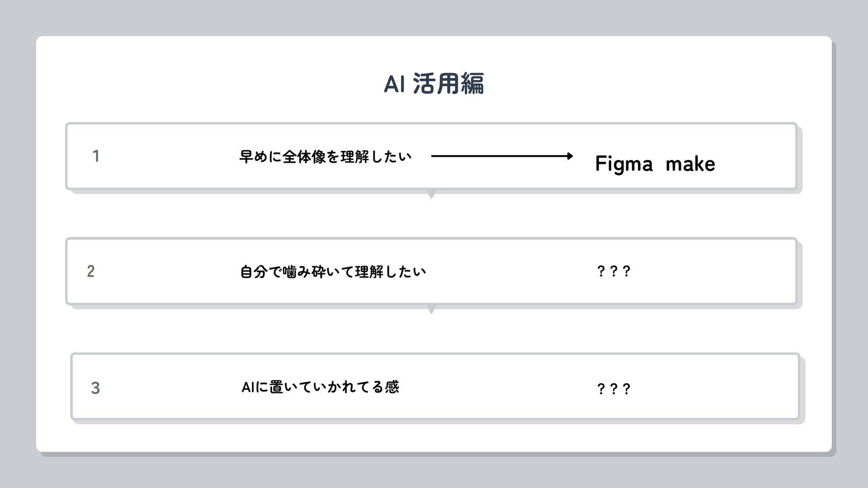Click the word 'Figma' in row one
This screenshot has height=488, width=868.
tap(624, 164)
